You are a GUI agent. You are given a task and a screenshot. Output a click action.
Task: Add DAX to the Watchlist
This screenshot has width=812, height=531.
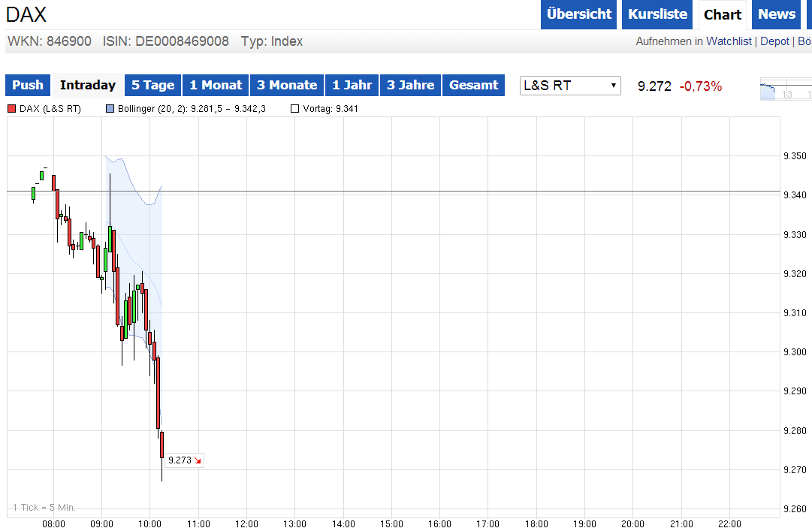pos(729,41)
